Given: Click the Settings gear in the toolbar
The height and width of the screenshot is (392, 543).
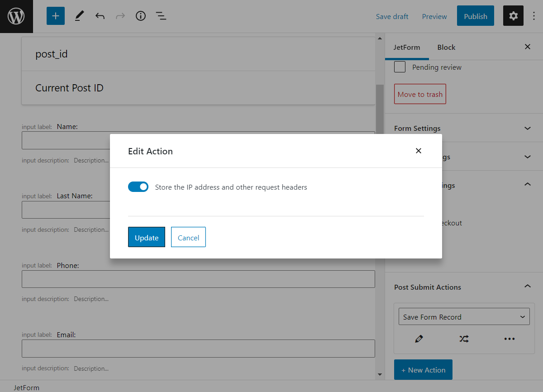Looking at the screenshot, I should [x=513, y=15].
